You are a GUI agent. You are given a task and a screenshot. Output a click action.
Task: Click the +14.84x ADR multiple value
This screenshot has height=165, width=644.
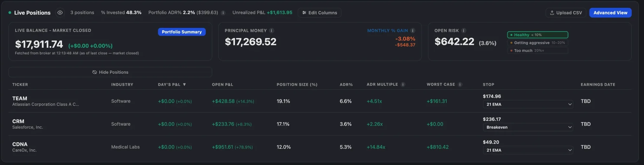point(376,147)
